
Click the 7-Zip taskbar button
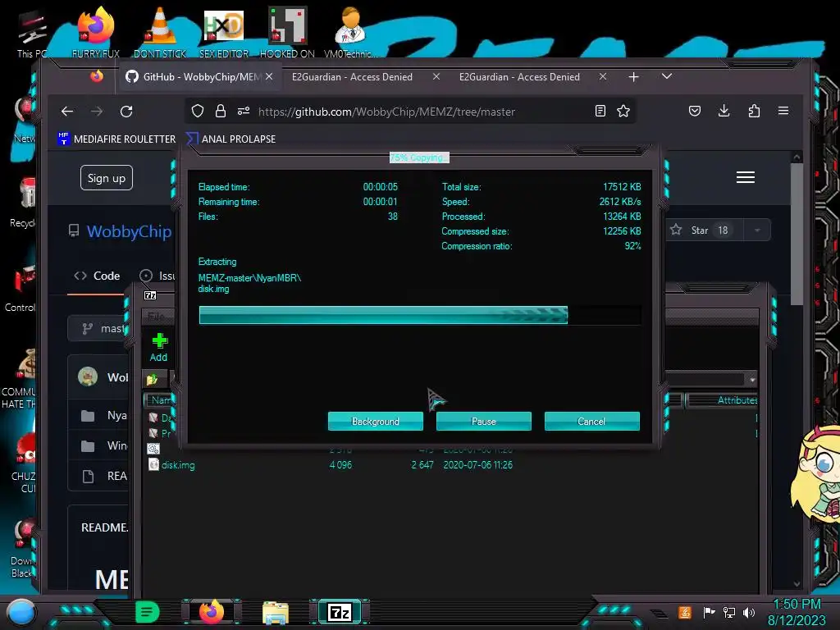[340, 612]
